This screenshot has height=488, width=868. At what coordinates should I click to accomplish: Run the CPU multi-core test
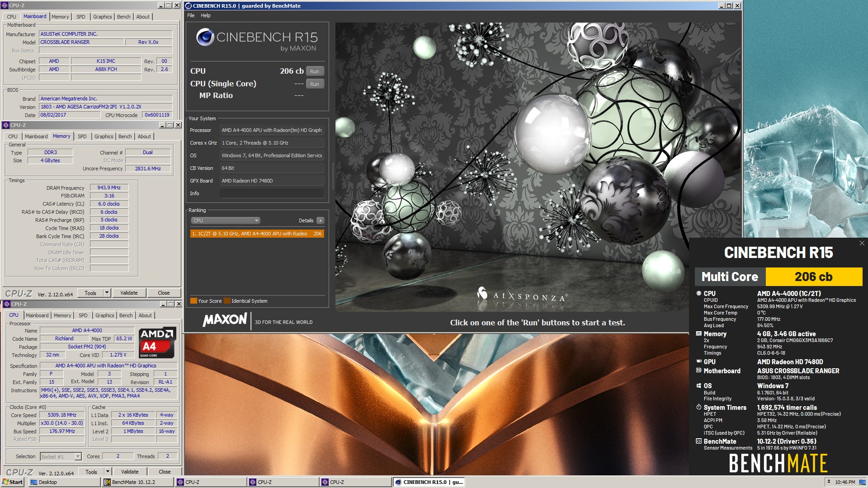(x=315, y=71)
